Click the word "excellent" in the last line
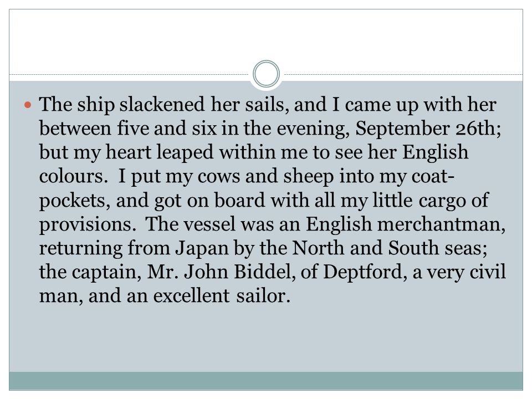The width and height of the screenshot is (532, 399). click(191, 296)
